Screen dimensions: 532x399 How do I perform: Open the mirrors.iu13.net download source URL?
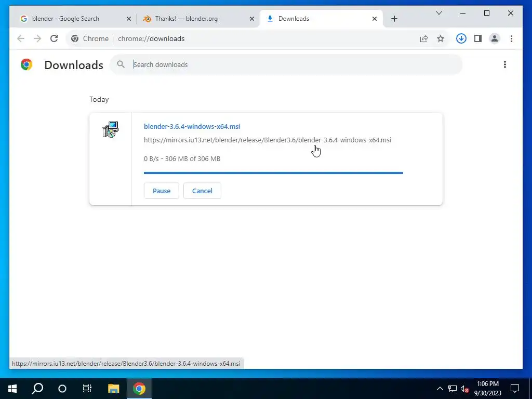coord(268,140)
